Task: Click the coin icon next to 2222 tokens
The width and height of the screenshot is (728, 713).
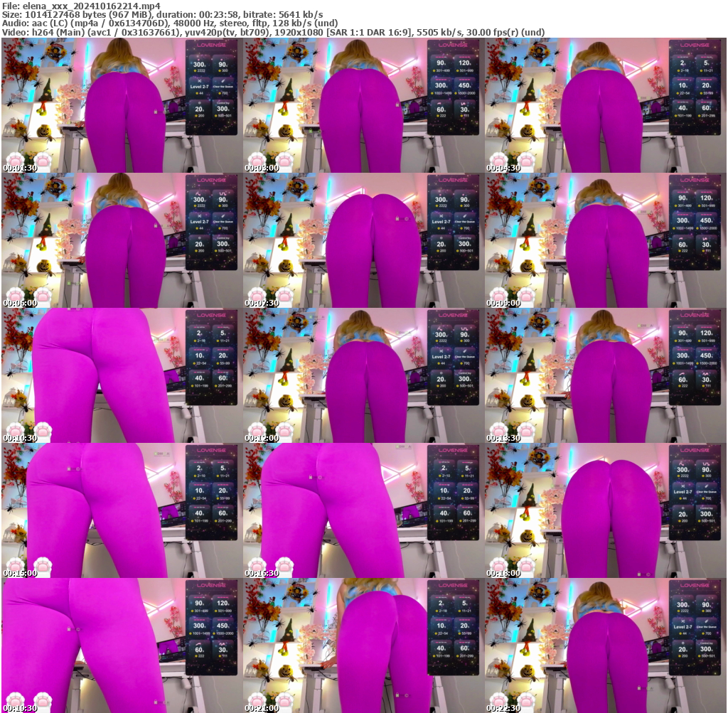Action: pyautogui.click(x=195, y=70)
